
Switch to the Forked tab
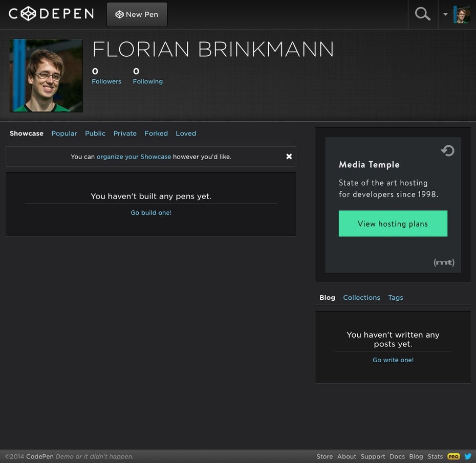(x=156, y=133)
